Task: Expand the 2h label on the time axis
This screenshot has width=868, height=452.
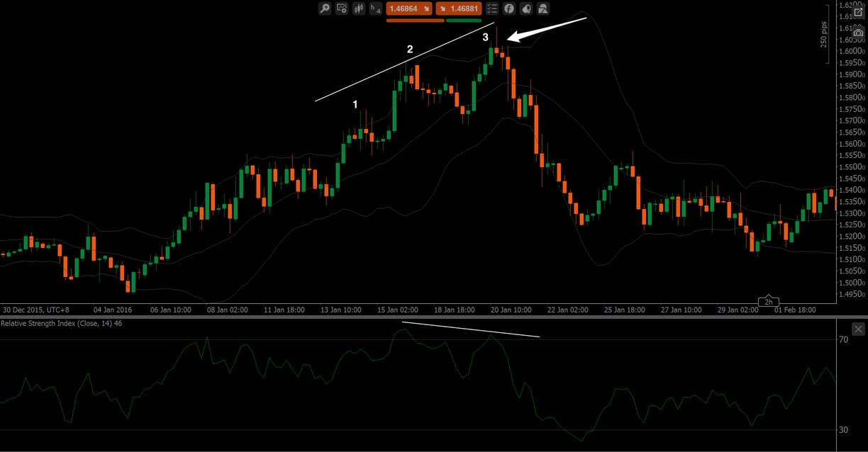Action: coord(768,300)
